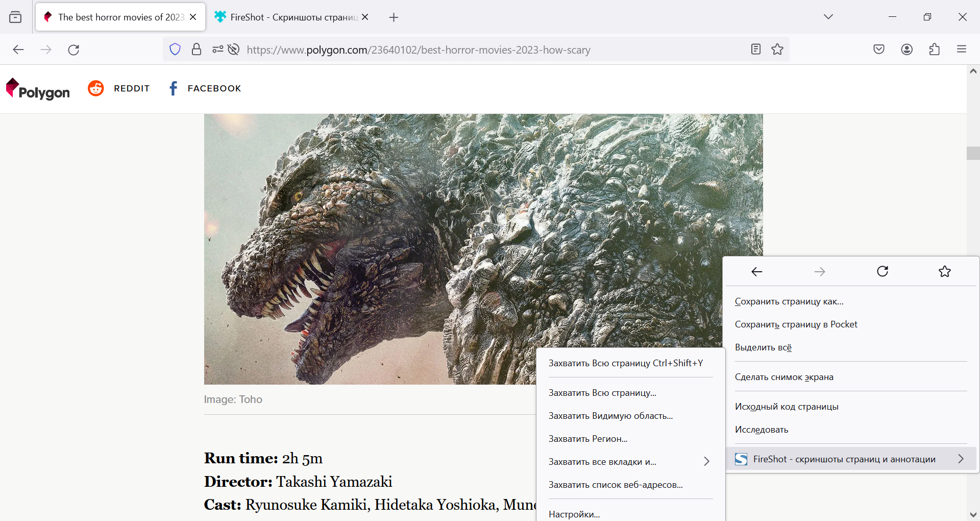Select Сохранить страницу как... menu item
This screenshot has width=980, height=521.
coord(851,301)
